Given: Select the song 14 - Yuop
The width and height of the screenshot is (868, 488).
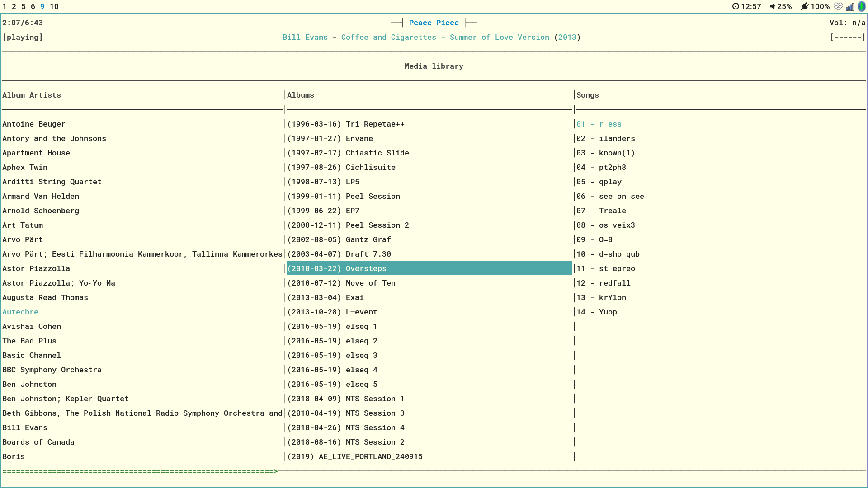Looking at the screenshot, I should click(x=596, y=312).
